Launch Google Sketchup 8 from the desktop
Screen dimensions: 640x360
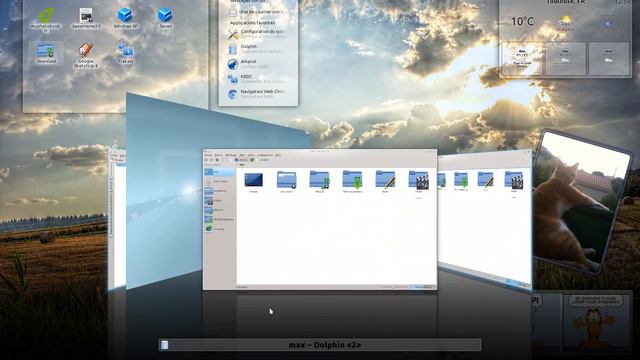86,55
